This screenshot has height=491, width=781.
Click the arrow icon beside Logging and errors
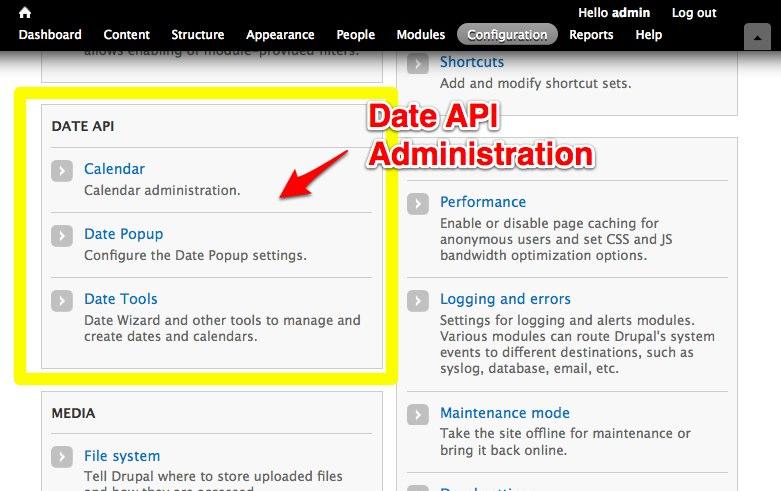[x=417, y=301]
